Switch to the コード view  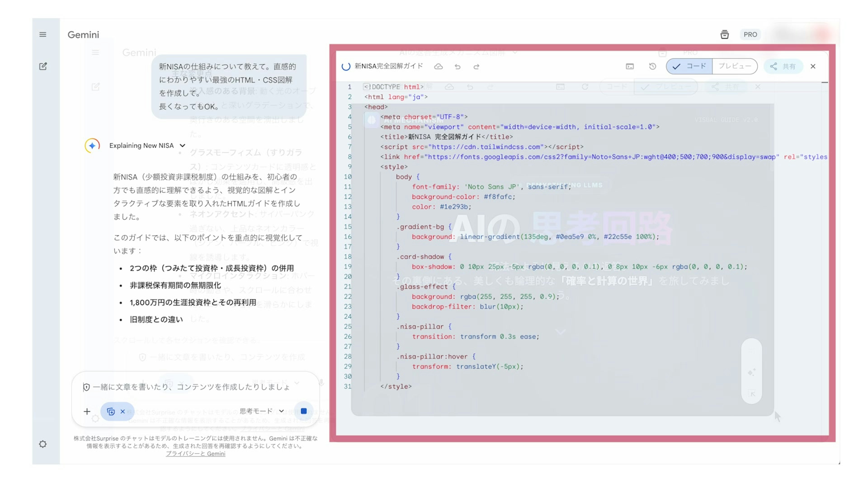pos(689,66)
